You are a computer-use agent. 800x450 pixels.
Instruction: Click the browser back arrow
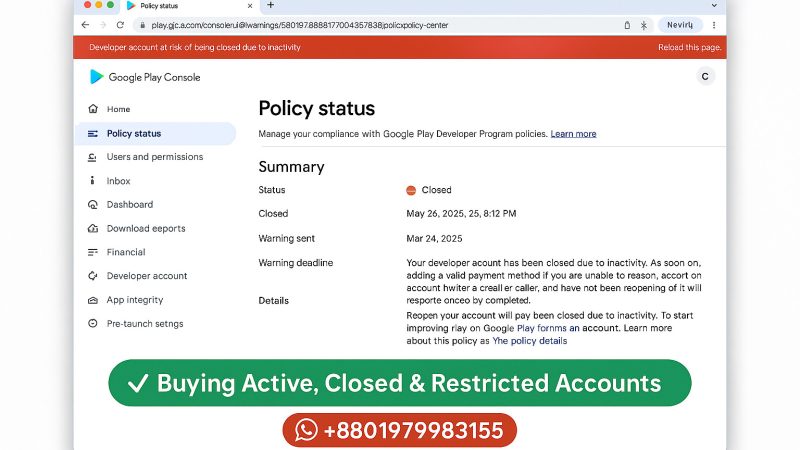point(85,25)
